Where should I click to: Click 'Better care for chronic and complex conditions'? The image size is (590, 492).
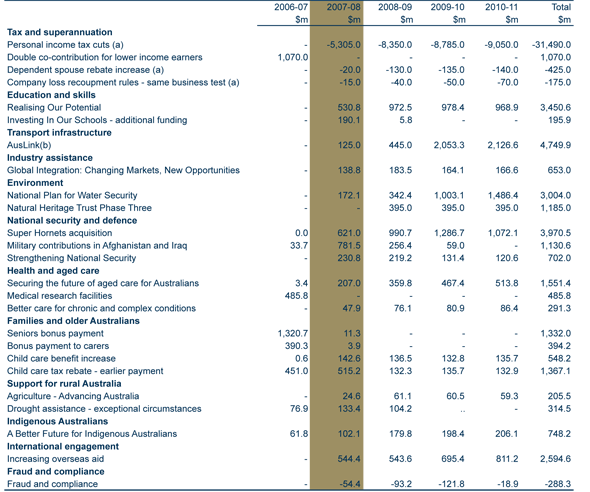(101, 308)
